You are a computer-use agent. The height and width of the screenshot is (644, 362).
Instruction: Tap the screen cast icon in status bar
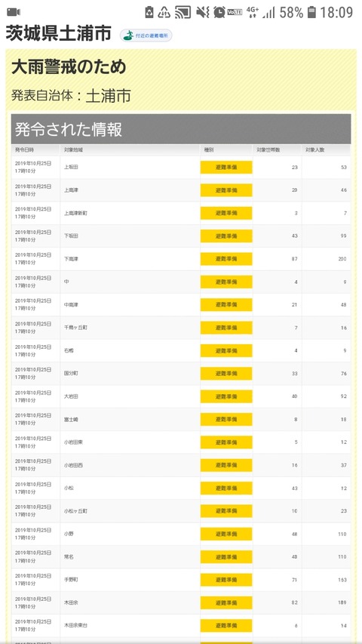(183, 12)
